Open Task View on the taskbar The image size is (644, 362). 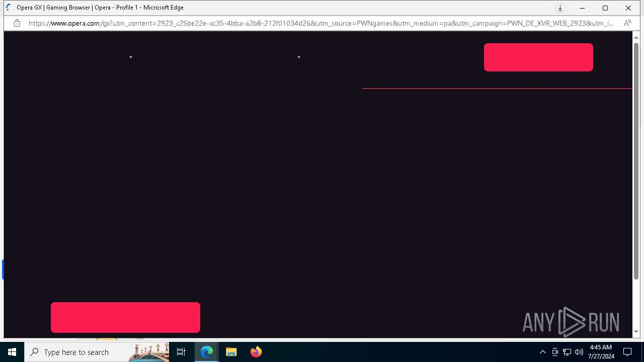181,352
